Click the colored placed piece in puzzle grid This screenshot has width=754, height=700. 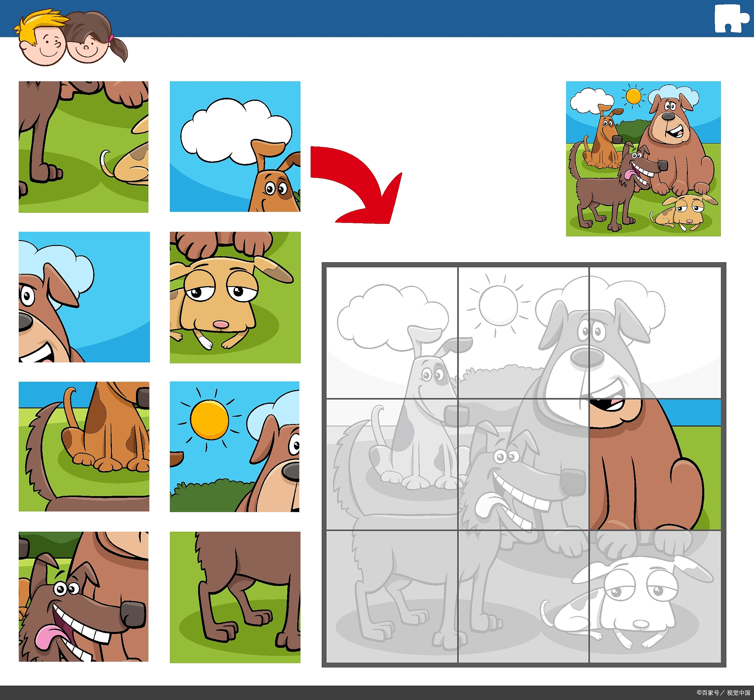pos(655,464)
